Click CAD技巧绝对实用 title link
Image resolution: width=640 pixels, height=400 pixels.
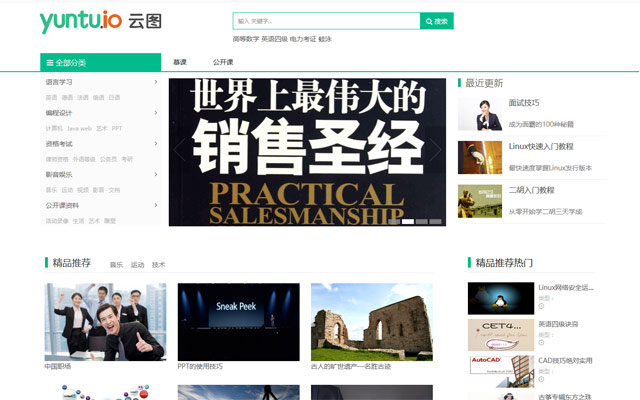(565, 360)
